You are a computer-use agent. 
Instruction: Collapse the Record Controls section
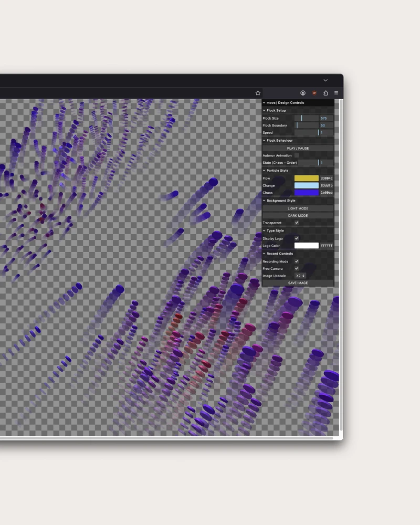pyautogui.click(x=279, y=254)
